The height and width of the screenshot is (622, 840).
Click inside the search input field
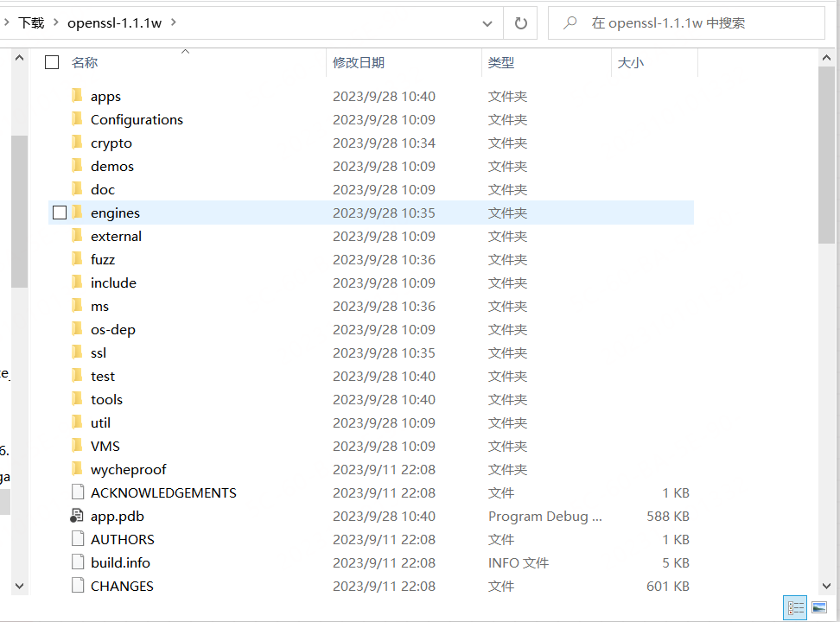pyautogui.click(x=683, y=22)
